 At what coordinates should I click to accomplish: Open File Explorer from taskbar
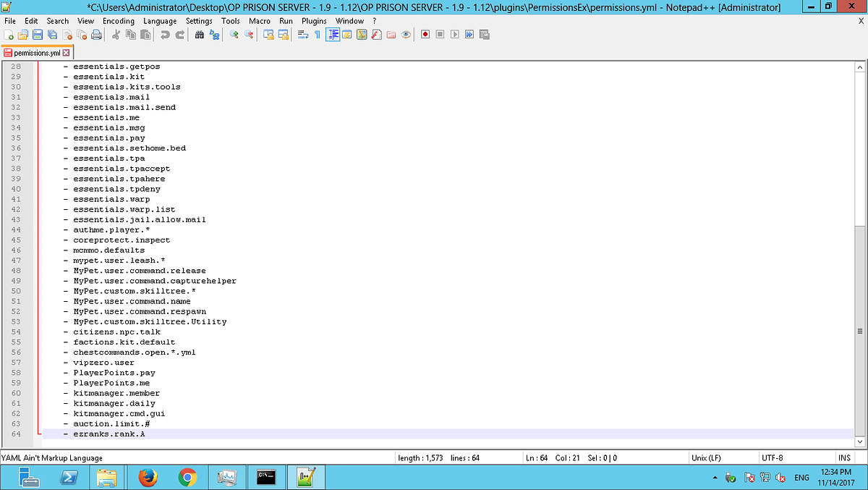coord(107,477)
